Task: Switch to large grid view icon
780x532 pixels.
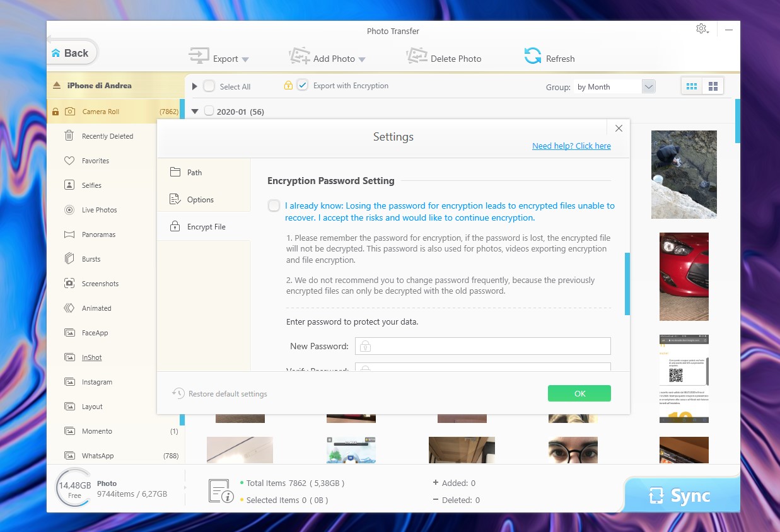Action: [713, 86]
